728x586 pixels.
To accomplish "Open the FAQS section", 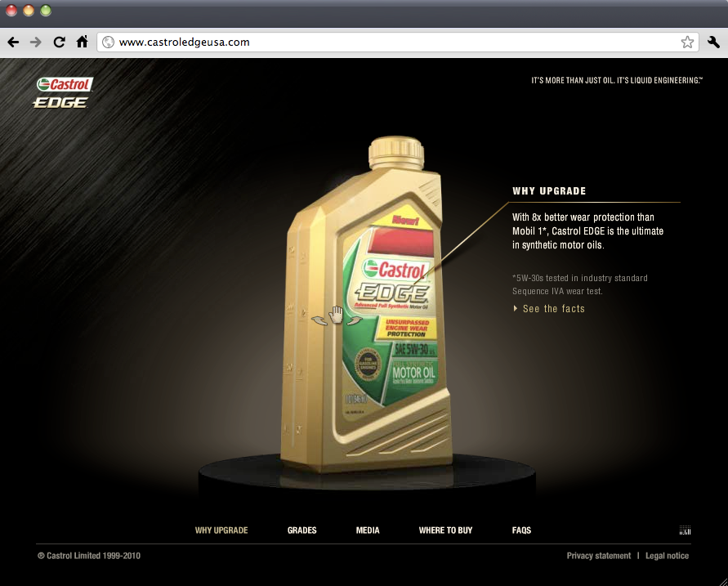I will click(x=521, y=530).
